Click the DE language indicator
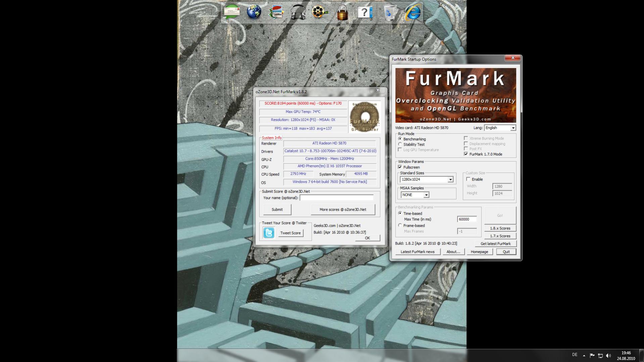644x362 pixels. coord(575,355)
